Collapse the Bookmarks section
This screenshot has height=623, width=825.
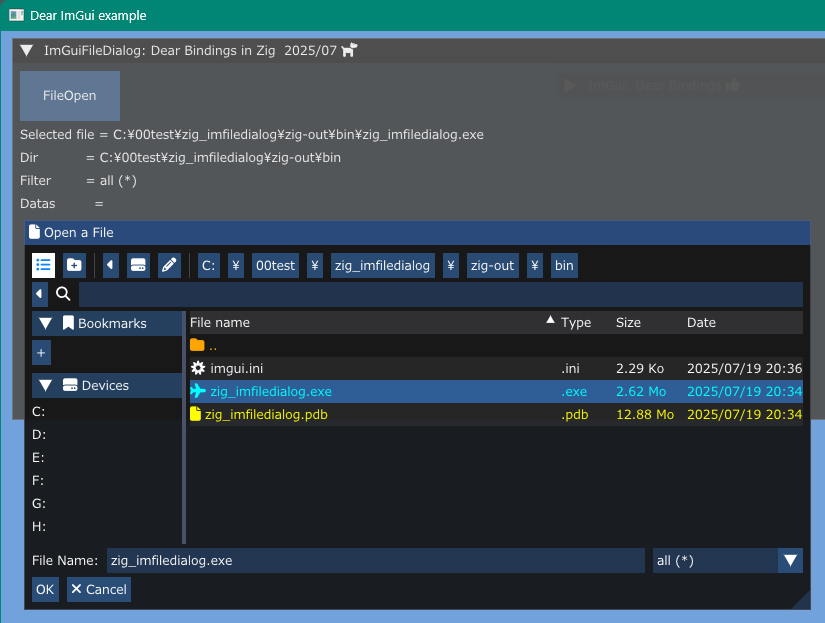pos(46,324)
